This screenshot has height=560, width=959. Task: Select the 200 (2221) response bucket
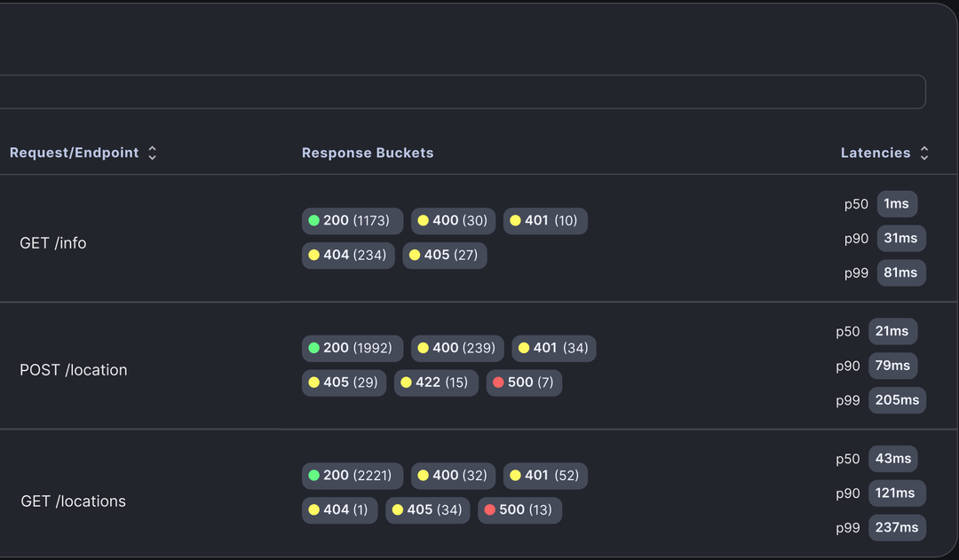pyautogui.click(x=353, y=476)
